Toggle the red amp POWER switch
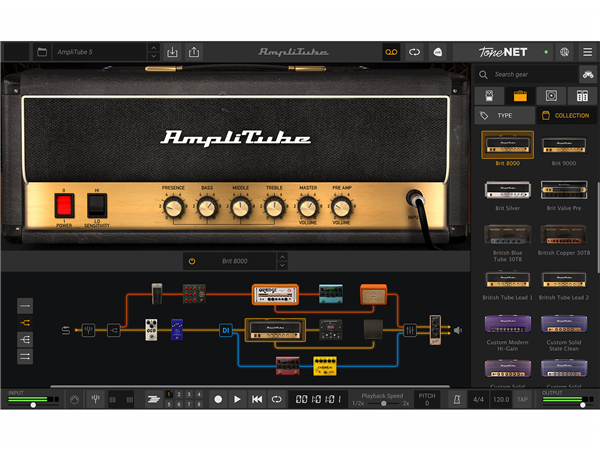The width and height of the screenshot is (600, 450). pos(65,206)
